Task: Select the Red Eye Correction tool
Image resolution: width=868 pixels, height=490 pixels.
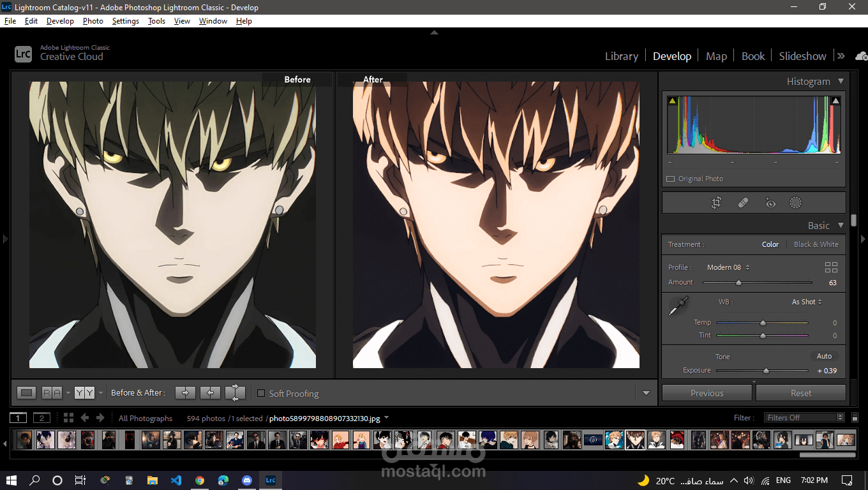Action: (x=770, y=203)
